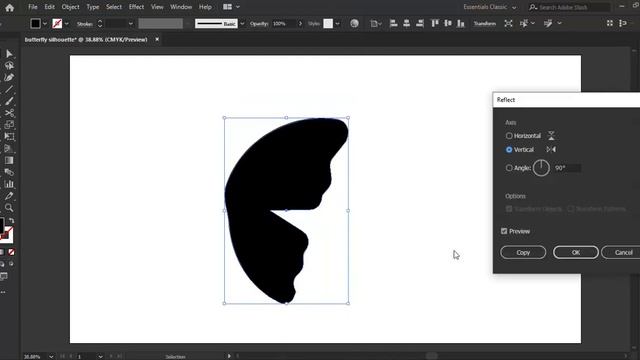Select the Vertical axis radio option
Viewport: 640px width, 360px height.
click(509, 150)
